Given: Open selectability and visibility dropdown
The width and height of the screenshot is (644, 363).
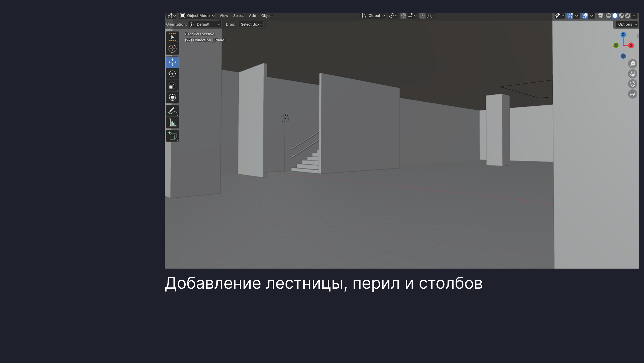Looking at the screenshot, I should point(560,16).
